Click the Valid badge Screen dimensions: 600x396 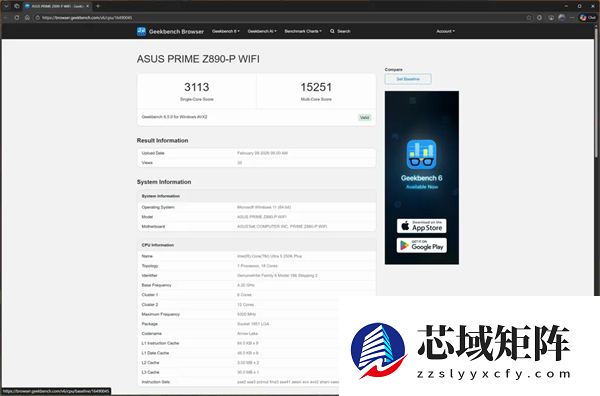[364, 117]
